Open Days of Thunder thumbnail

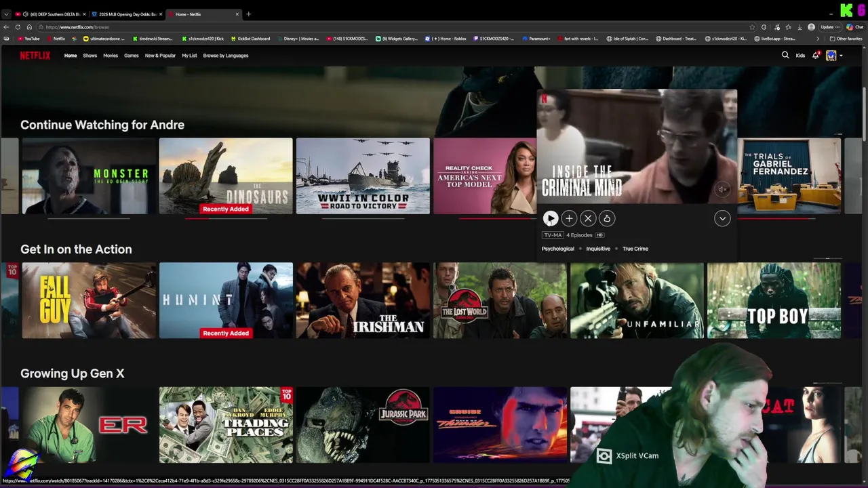click(x=500, y=425)
